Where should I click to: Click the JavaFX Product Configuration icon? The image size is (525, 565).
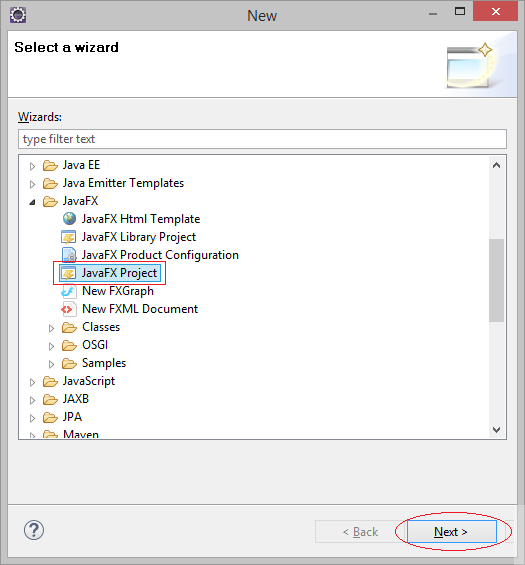pos(69,255)
